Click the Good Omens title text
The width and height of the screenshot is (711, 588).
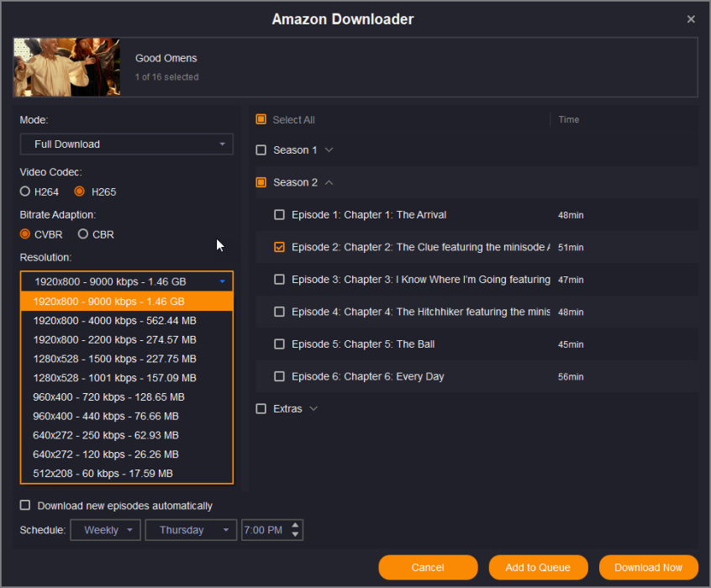[x=166, y=58]
